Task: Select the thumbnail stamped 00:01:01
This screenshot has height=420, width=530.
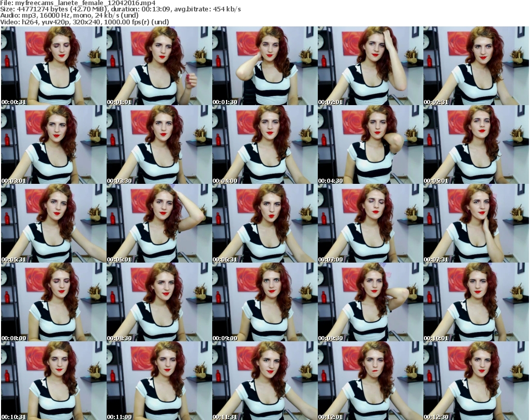Action: pyautogui.click(x=159, y=66)
